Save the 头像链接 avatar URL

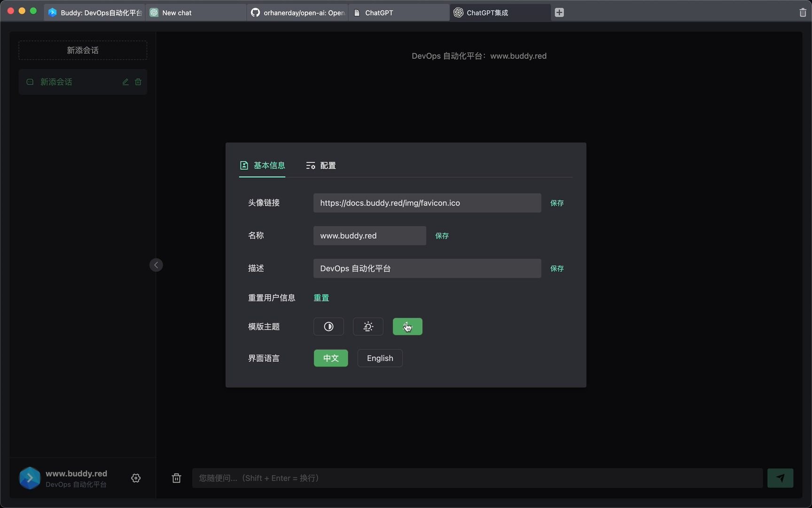tap(557, 203)
